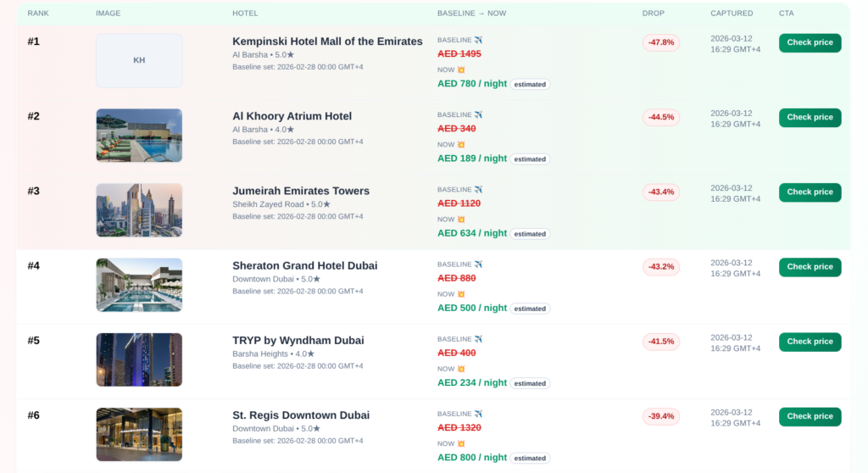The width and height of the screenshot is (868, 473).
Task: Click the airplane icon in Jumeirah baseline row
Action: tap(479, 190)
